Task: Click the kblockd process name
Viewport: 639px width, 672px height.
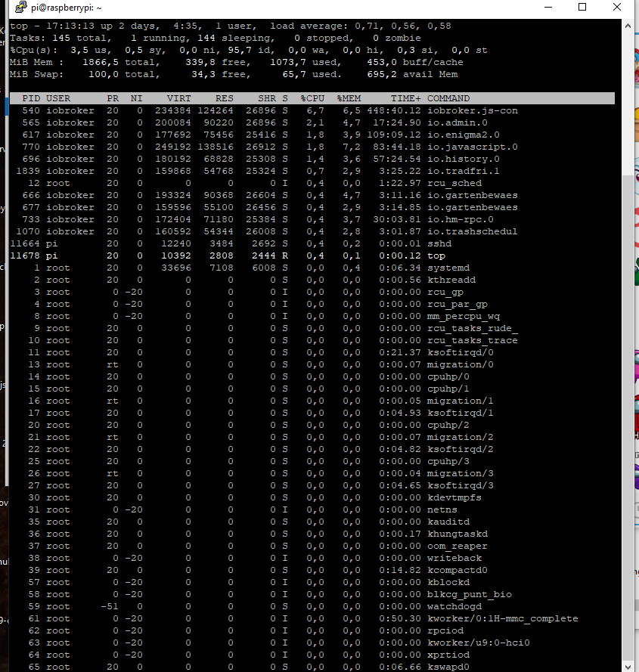Action: (448, 583)
